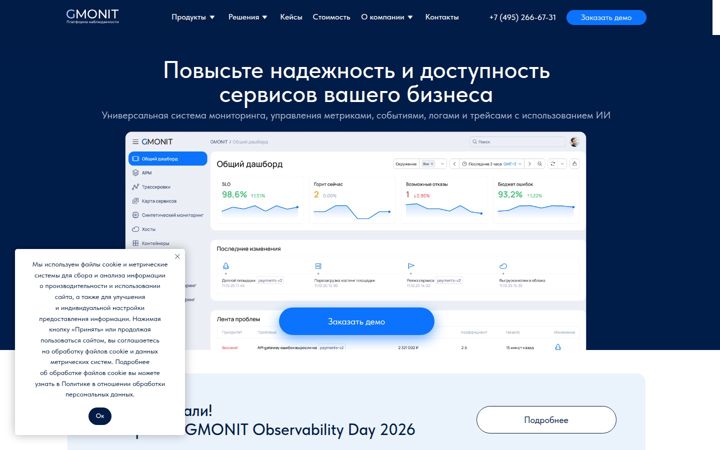Click the Бюджет ошибок sparkline chart

point(536,209)
